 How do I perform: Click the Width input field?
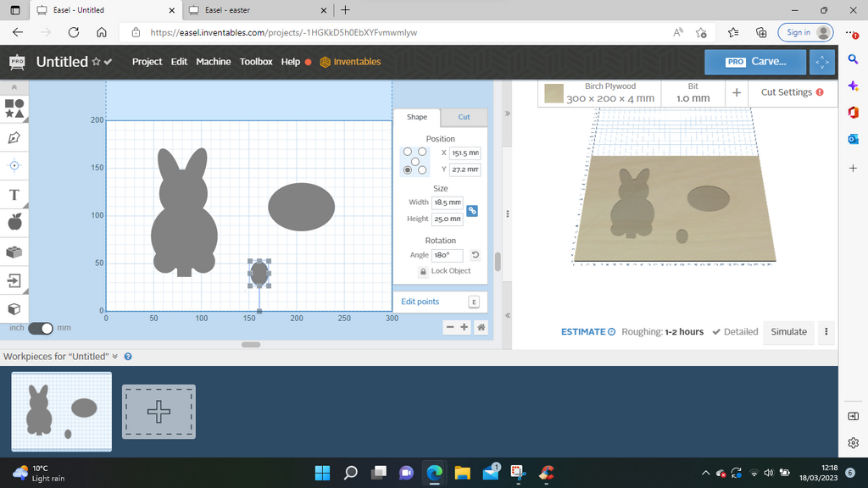point(447,203)
